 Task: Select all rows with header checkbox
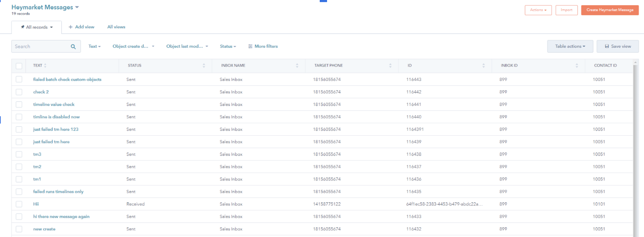(x=19, y=66)
